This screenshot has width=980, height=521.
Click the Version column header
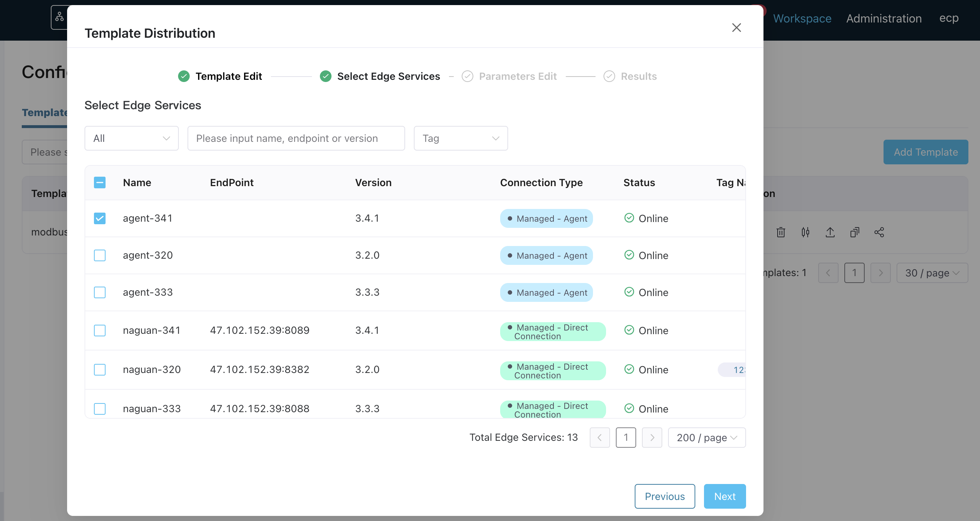pos(373,182)
